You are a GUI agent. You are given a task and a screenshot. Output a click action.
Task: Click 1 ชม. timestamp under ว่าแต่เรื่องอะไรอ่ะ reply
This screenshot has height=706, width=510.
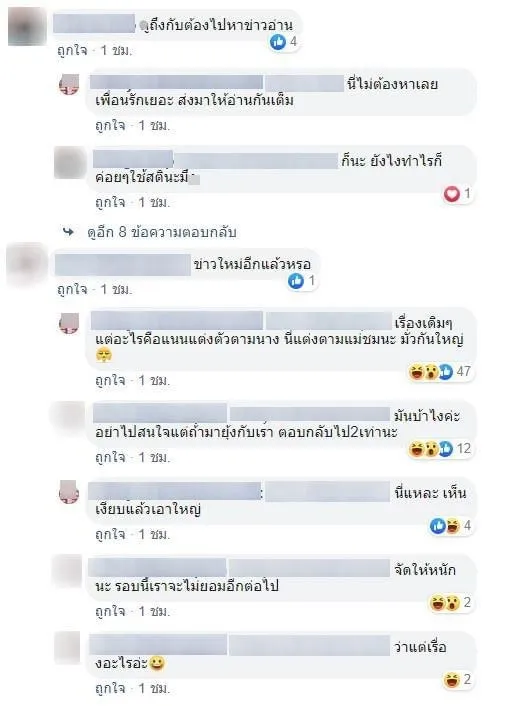click(x=153, y=688)
